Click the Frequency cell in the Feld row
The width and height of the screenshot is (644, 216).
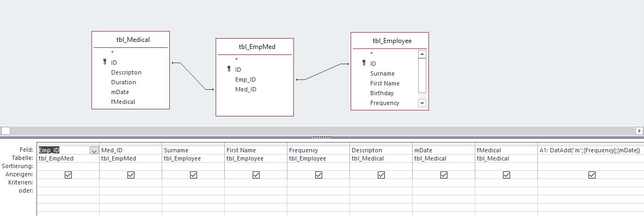(x=318, y=150)
